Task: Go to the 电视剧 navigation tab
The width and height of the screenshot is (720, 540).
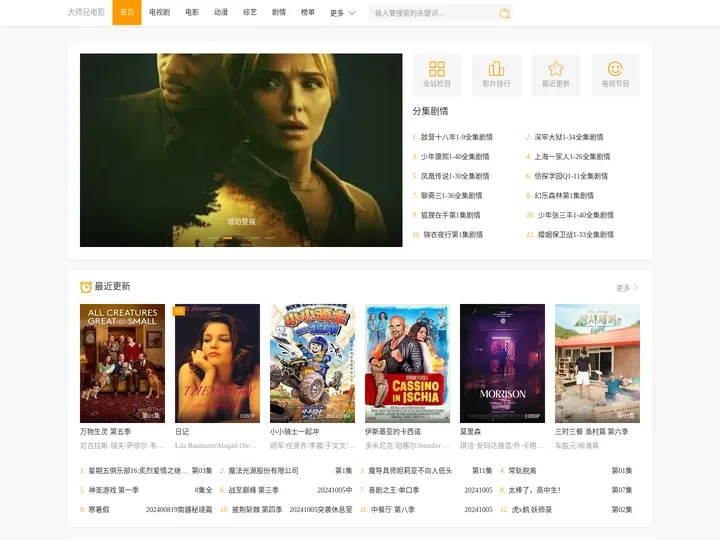Action: 159,12
